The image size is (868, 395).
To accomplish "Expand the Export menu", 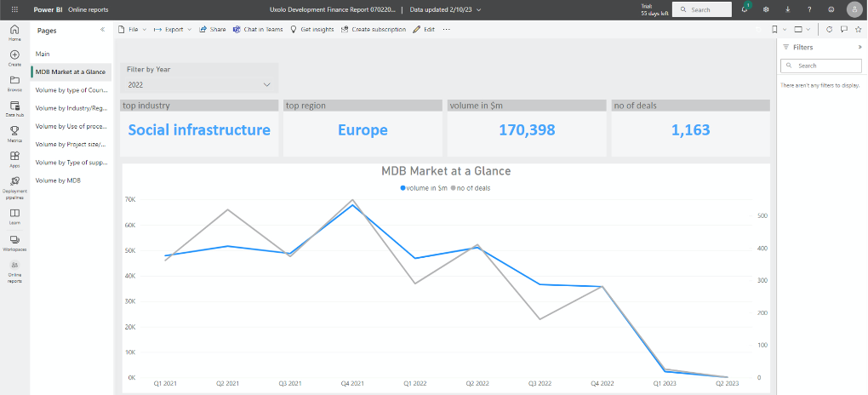I will point(173,29).
